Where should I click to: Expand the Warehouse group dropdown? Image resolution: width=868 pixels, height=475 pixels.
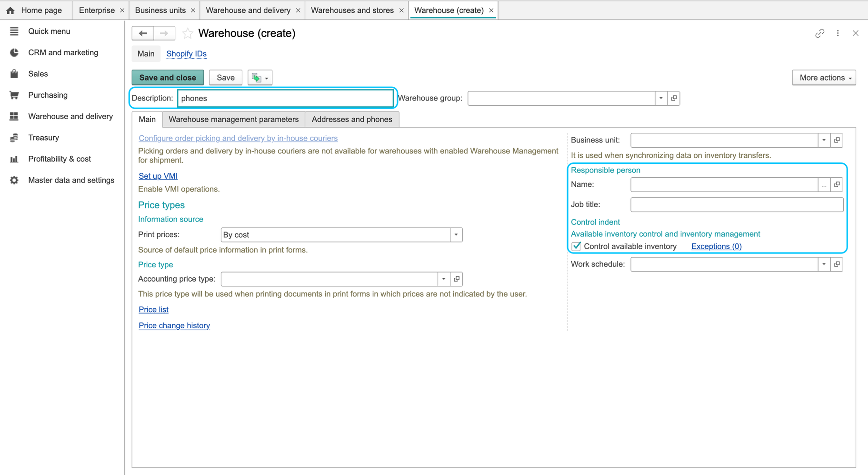pyautogui.click(x=661, y=98)
